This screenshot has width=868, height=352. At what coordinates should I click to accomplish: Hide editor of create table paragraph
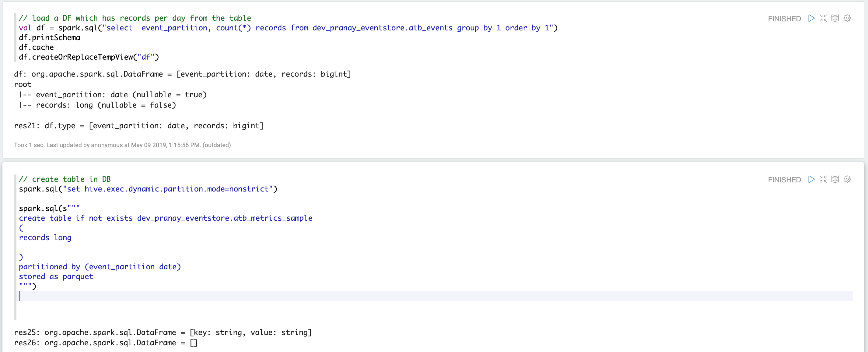pyautogui.click(x=823, y=179)
